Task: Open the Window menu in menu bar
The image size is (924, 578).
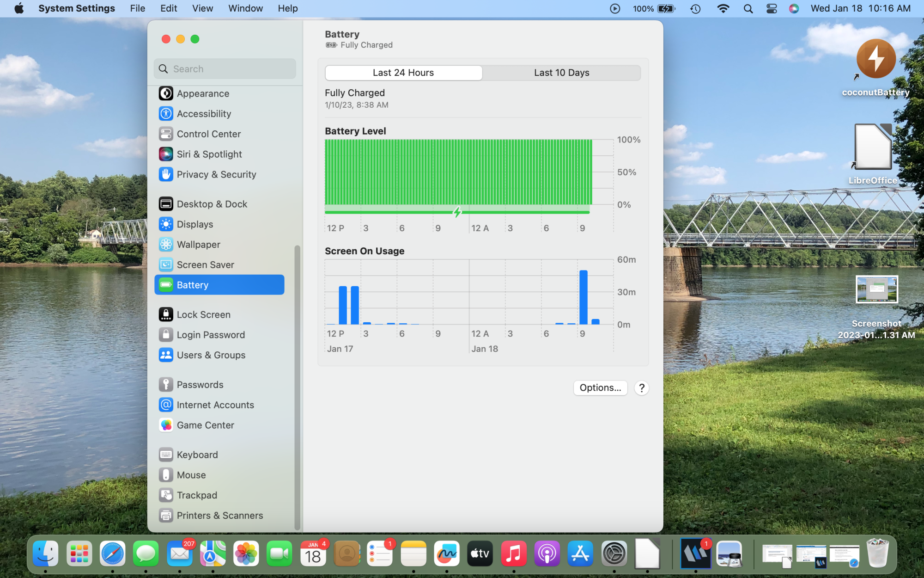Action: click(x=245, y=8)
